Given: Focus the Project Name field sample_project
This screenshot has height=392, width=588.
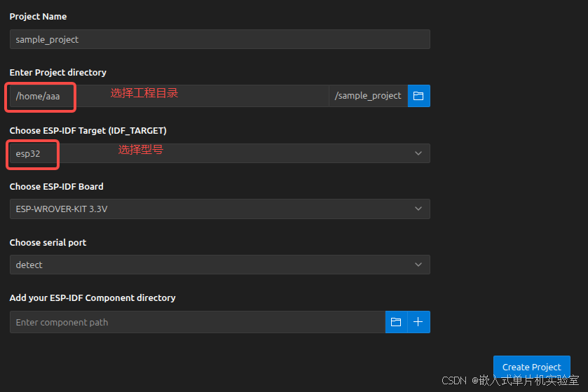Looking at the screenshot, I should 220,39.
